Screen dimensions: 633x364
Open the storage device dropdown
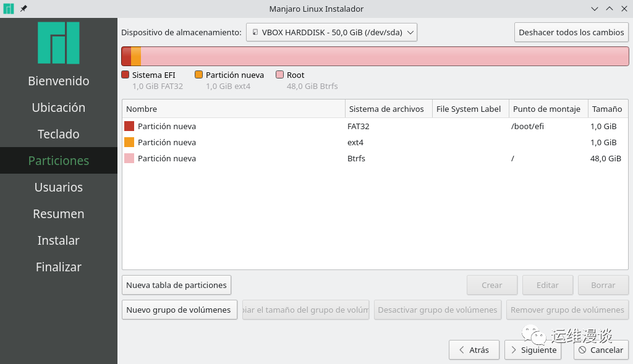point(331,32)
